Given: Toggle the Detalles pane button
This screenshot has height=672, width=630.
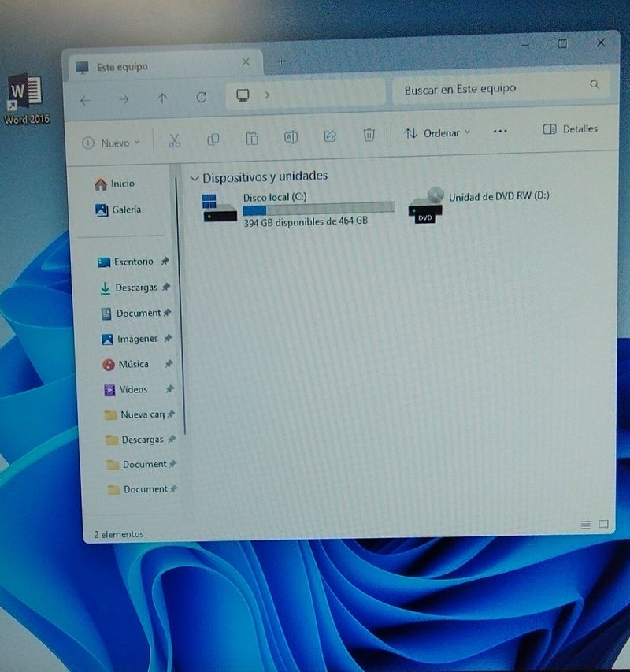Looking at the screenshot, I should [570, 129].
